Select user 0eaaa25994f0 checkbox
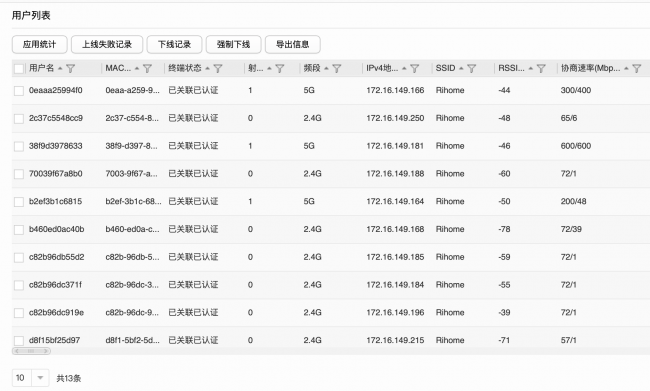Viewport: 650px width, 391px height. click(19, 91)
